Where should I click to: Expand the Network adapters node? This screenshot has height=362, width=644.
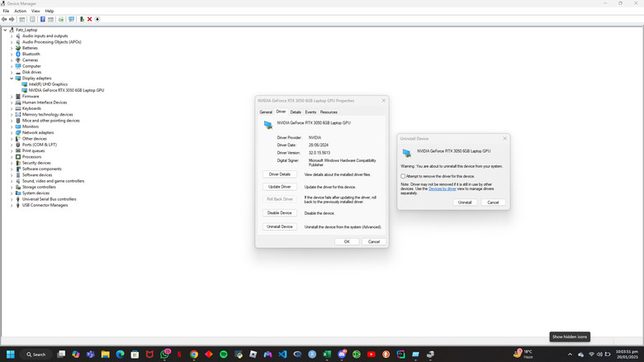pyautogui.click(x=12, y=132)
